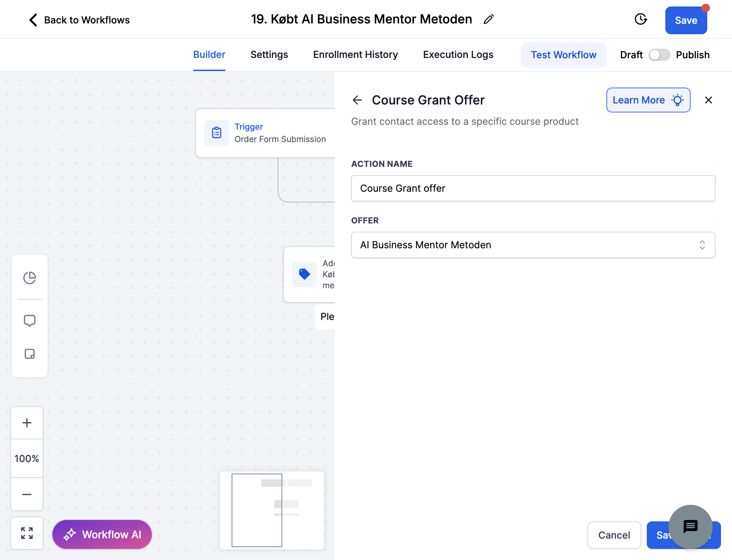Zoom out with the minus button
Viewport: 732px width, 560px height.
pos(27,494)
